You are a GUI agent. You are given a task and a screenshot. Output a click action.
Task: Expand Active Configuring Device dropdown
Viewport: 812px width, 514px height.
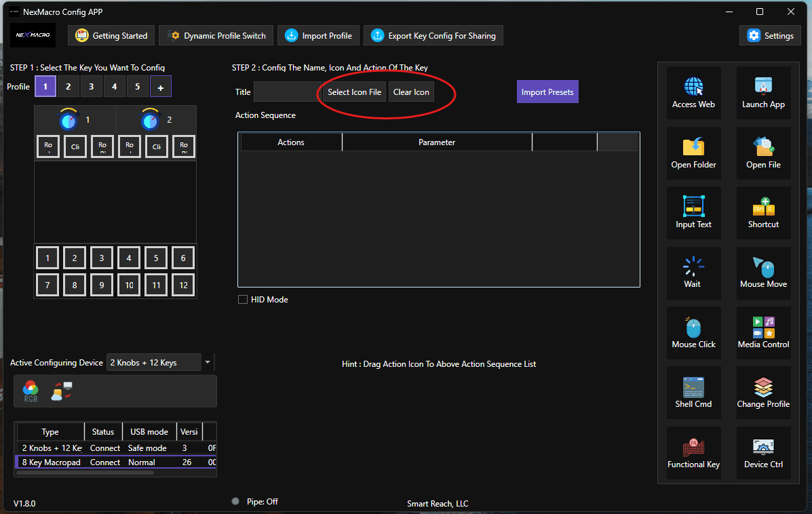[x=208, y=362]
